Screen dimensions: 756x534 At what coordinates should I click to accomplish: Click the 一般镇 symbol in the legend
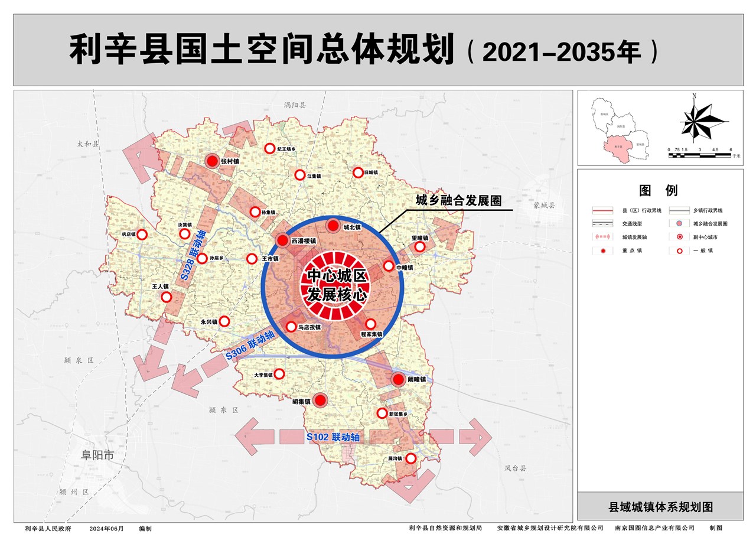coord(680,251)
